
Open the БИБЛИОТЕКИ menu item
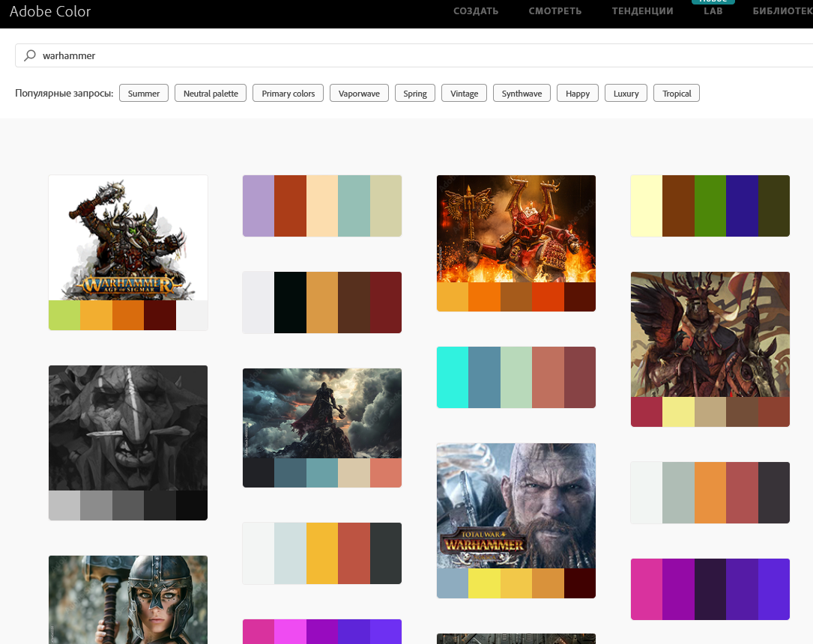pyautogui.click(x=783, y=11)
